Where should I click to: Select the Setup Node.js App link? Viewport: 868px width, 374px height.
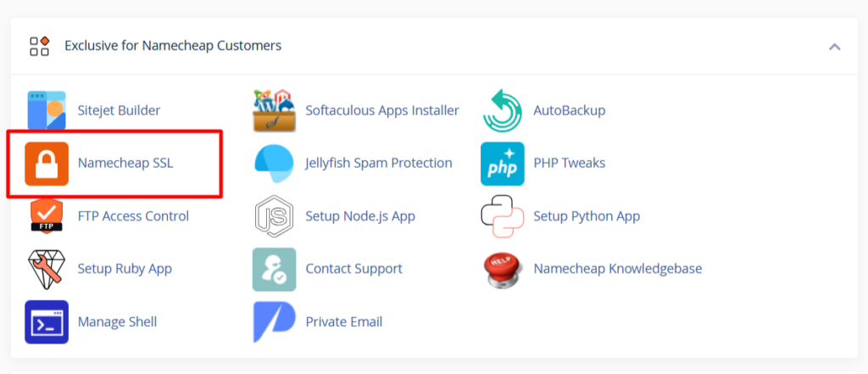pos(360,216)
